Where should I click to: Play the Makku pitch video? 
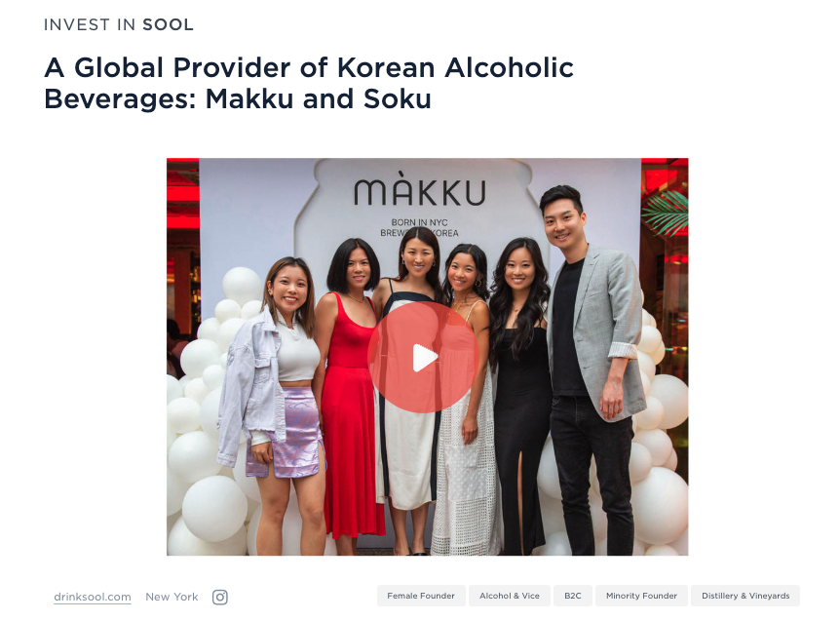423,358
